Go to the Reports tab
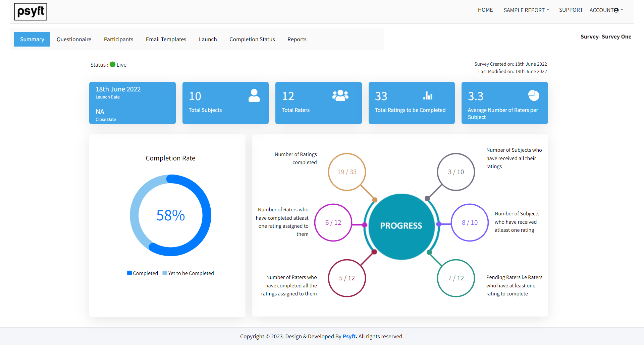Screen dimensions: 644x345 (297, 39)
